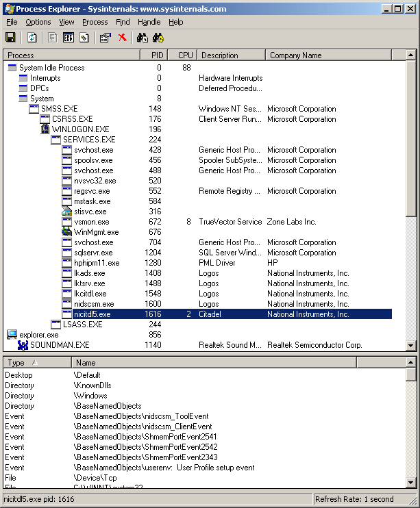Open the Process menu
Image resolution: width=420 pixels, height=508 pixels.
tap(95, 22)
